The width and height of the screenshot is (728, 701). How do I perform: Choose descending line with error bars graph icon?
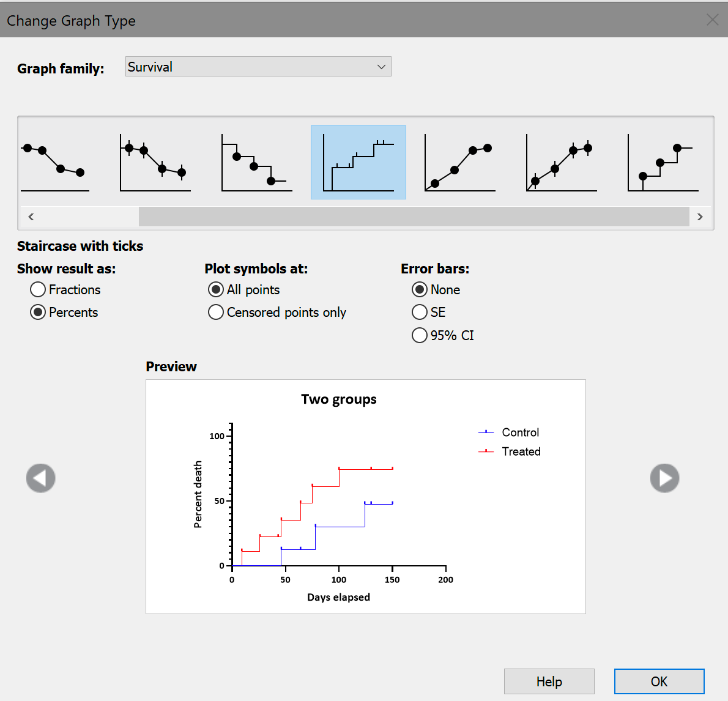(x=155, y=163)
